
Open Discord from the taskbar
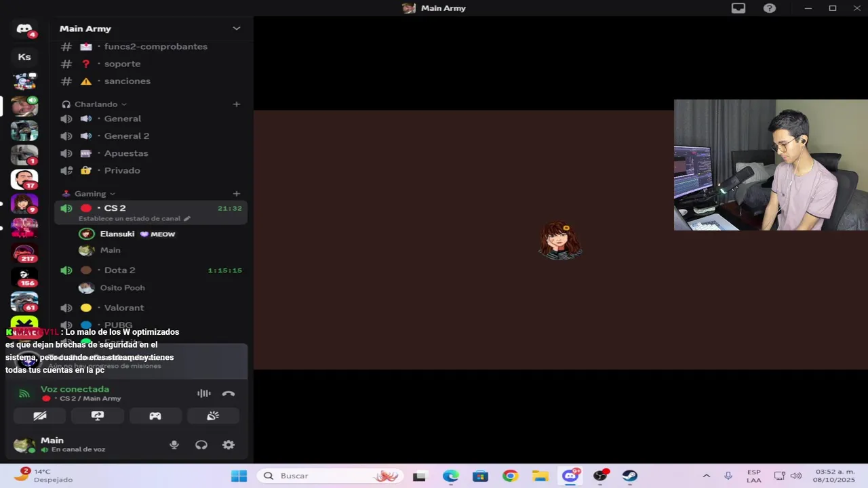(x=570, y=476)
